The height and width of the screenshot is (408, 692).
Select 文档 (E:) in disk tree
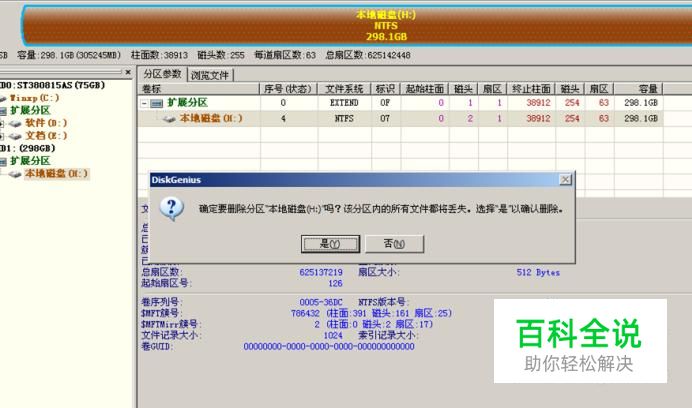[x=46, y=136]
